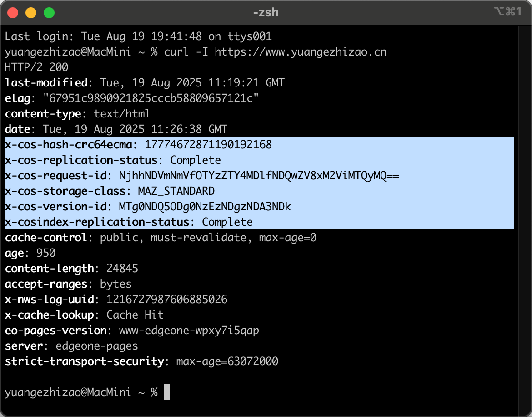Click the block cursor at the prompt
This screenshot has width=532, height=417.
167,392
